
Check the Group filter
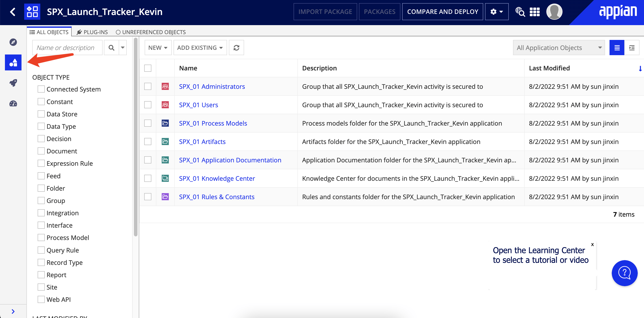(x=41, y=200)
